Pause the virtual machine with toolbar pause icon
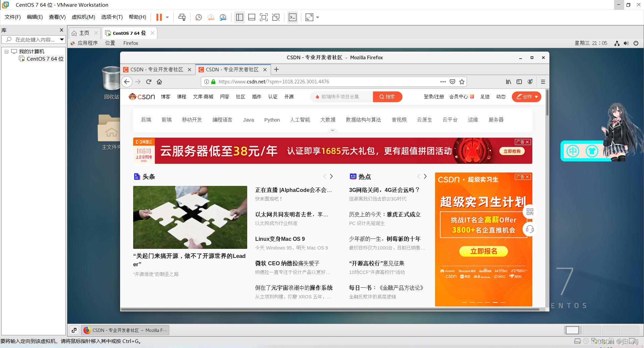The height and width of the screenshot is (348, 644). click(159, 17)
